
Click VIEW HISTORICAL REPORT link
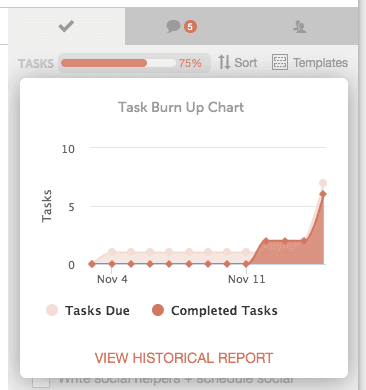click(184, 358)
